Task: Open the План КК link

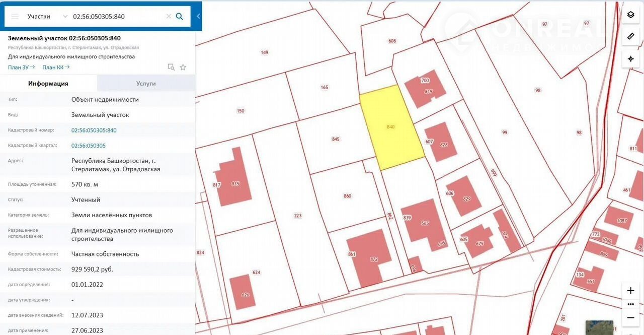Action: tap(56, 67)
